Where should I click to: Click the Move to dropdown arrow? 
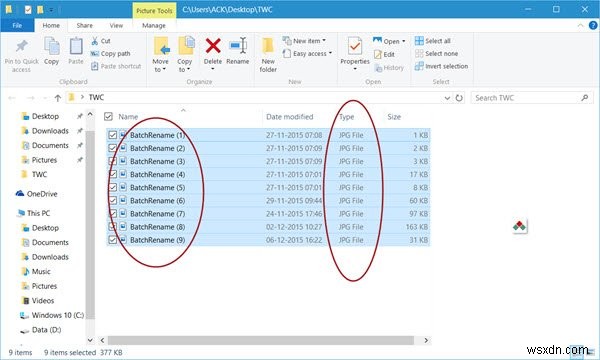[164, 69]
